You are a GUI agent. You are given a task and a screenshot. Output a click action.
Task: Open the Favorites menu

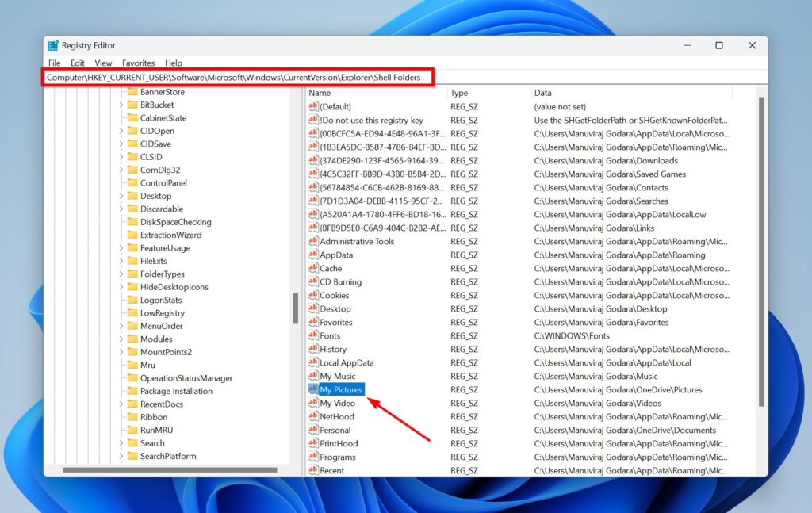138,63
